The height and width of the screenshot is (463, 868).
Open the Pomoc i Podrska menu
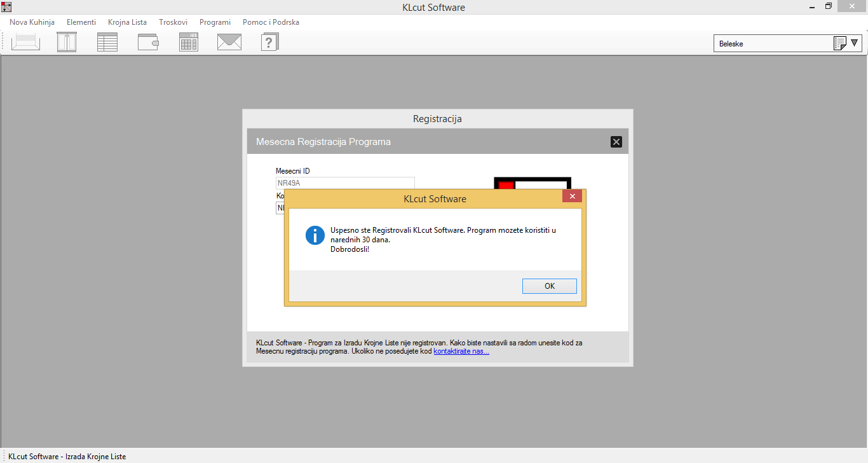(x=271, y=22)
